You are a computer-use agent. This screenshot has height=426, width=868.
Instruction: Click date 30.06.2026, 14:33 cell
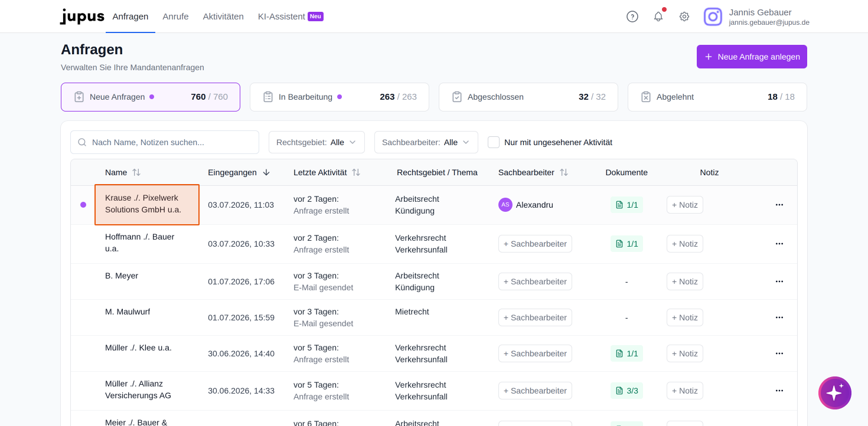[x=241, y=391]
